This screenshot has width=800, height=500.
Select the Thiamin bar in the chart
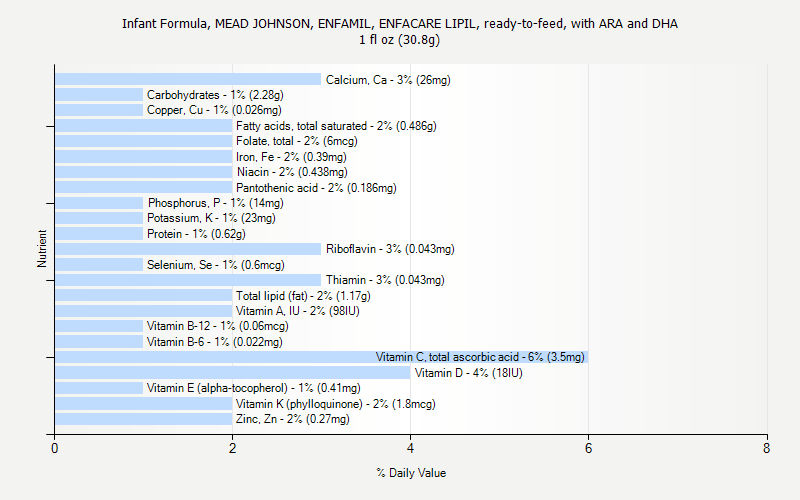(188, 280)
